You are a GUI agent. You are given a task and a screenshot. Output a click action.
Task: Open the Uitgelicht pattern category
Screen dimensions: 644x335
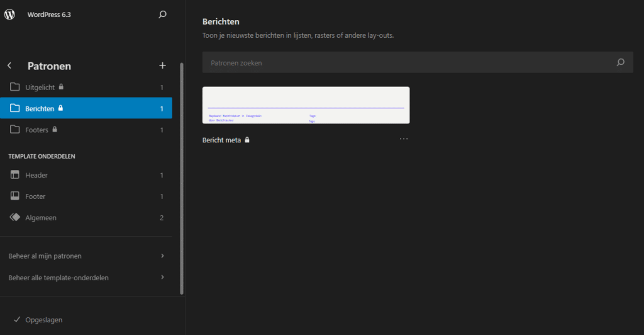coord(86,87)
